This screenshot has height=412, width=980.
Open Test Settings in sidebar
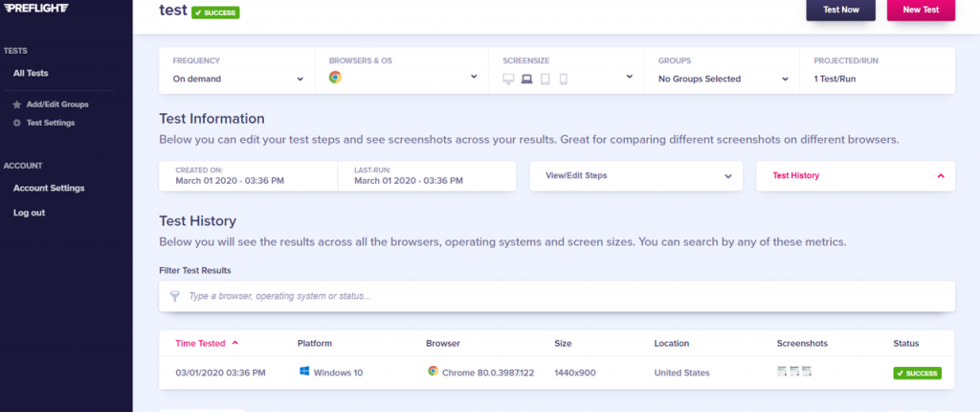point(51,123)
